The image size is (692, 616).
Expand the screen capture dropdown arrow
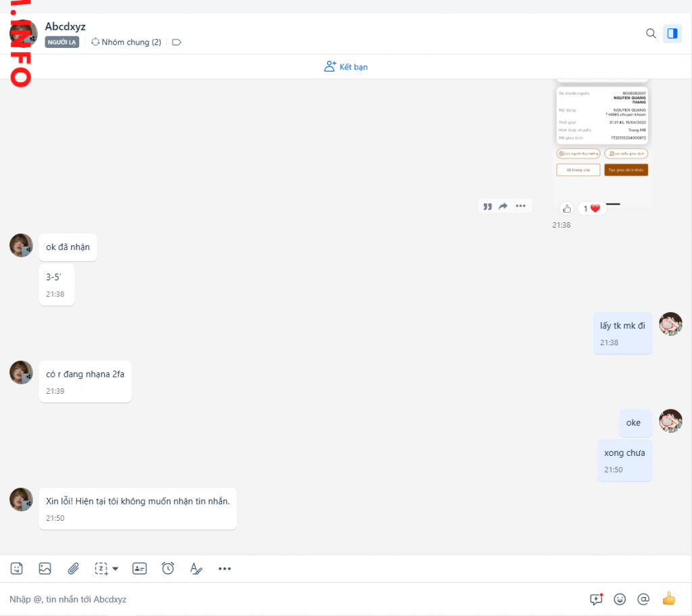[x=116, y=569]
